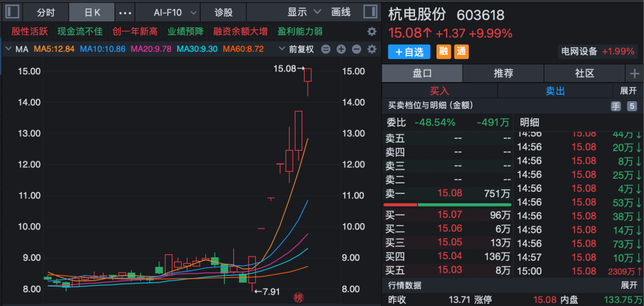
Task: Click 买二 price 15.06 row
Action: point(447,229)
